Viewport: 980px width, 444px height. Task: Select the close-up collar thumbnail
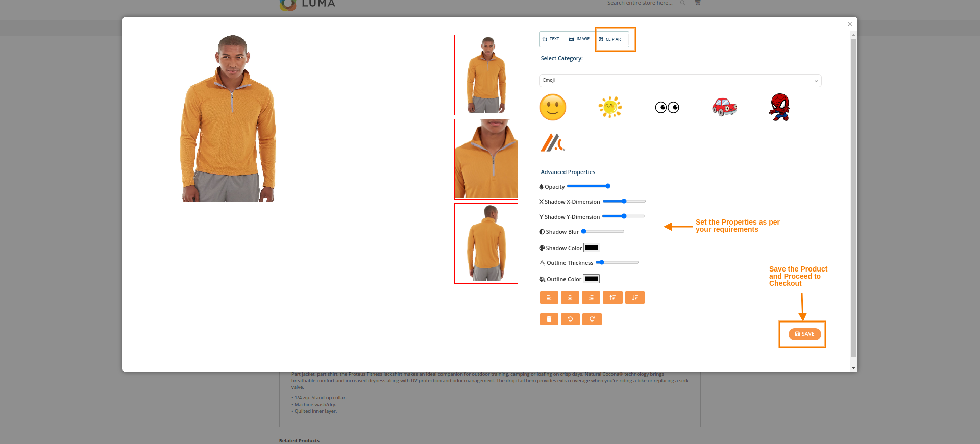[x=486, y=159]
